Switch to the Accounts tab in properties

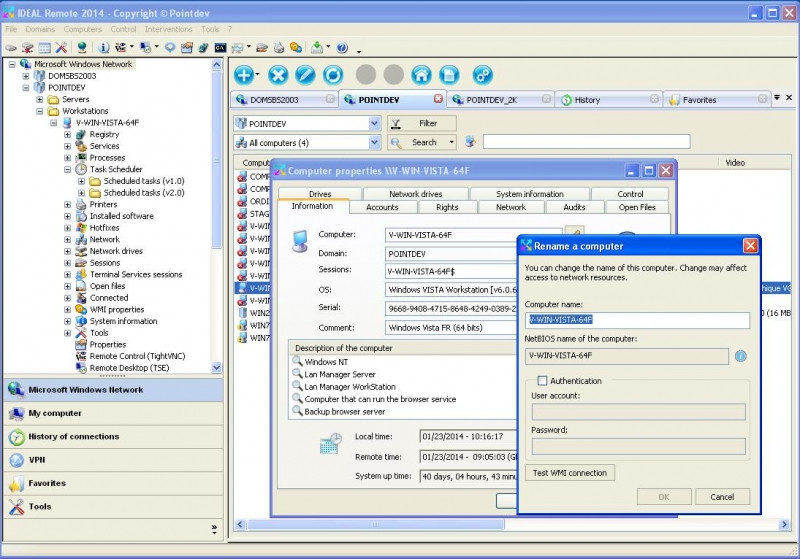pyautogui.click(x=382, y=207)
